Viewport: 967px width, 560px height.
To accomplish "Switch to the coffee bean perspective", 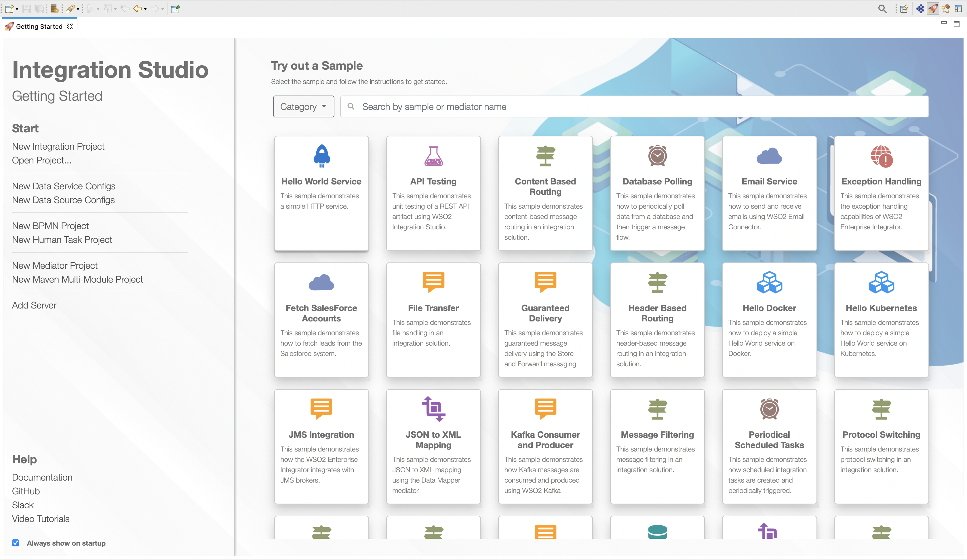I will [945, 8].
